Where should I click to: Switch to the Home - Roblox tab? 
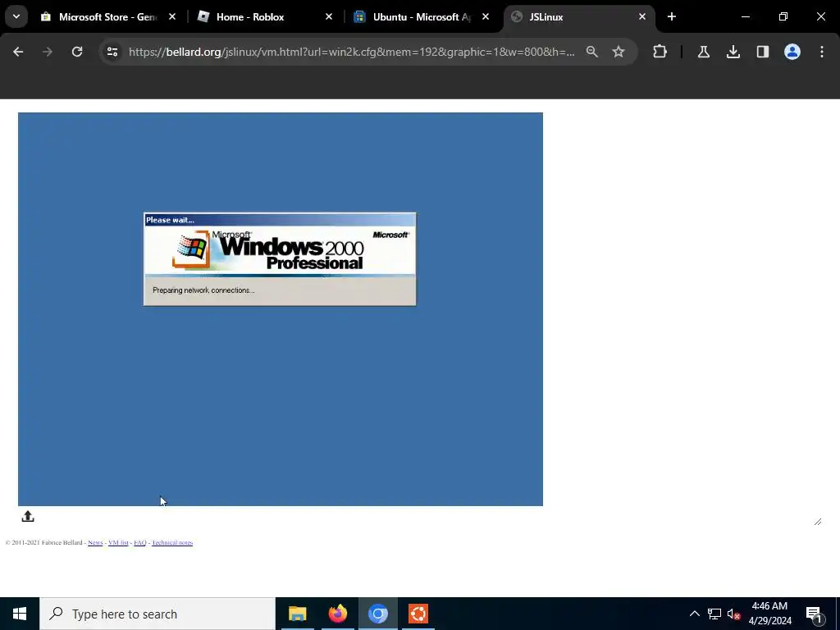264,16
